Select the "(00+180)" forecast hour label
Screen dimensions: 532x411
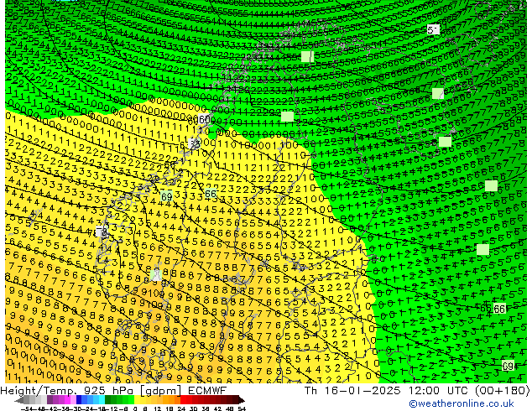(502, 390)
